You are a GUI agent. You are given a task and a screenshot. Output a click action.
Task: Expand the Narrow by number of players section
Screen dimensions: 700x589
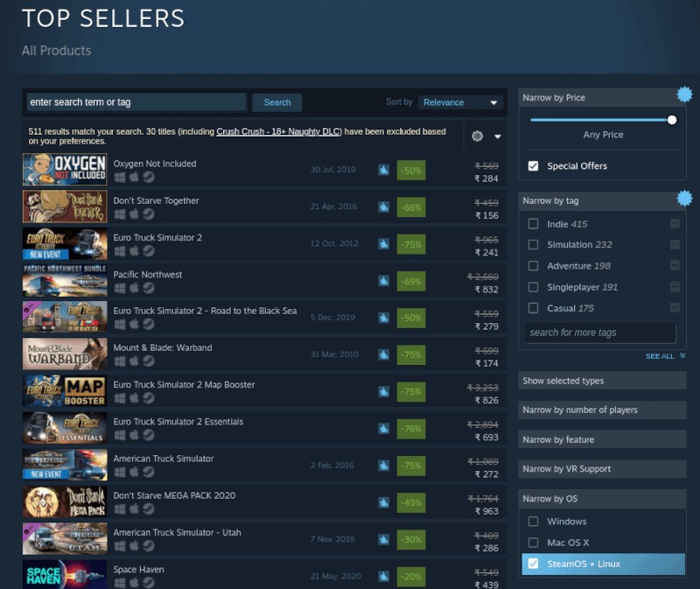pos(601,410)
